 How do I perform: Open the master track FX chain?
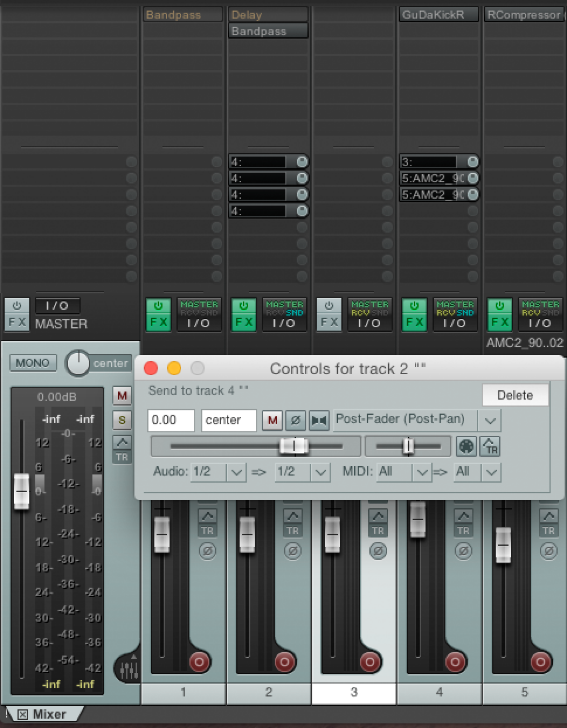tap(17, 322)
